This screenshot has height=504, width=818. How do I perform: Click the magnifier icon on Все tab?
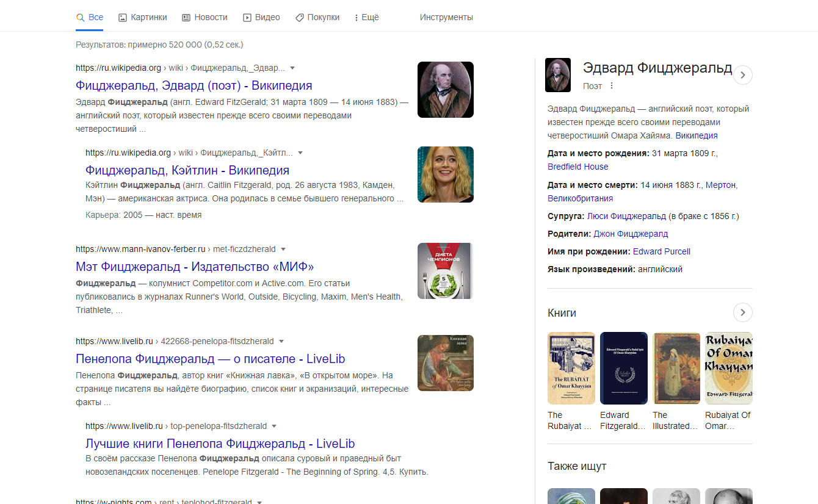[80, 18]
